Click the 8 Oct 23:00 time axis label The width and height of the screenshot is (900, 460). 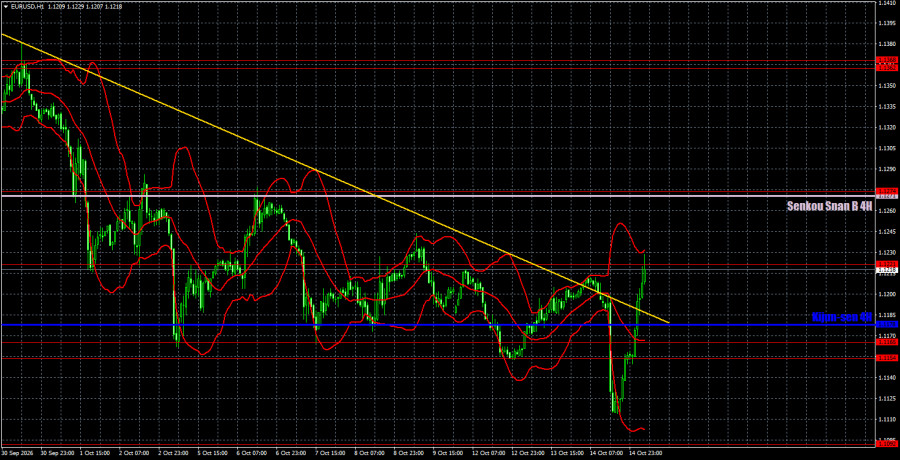409,453
